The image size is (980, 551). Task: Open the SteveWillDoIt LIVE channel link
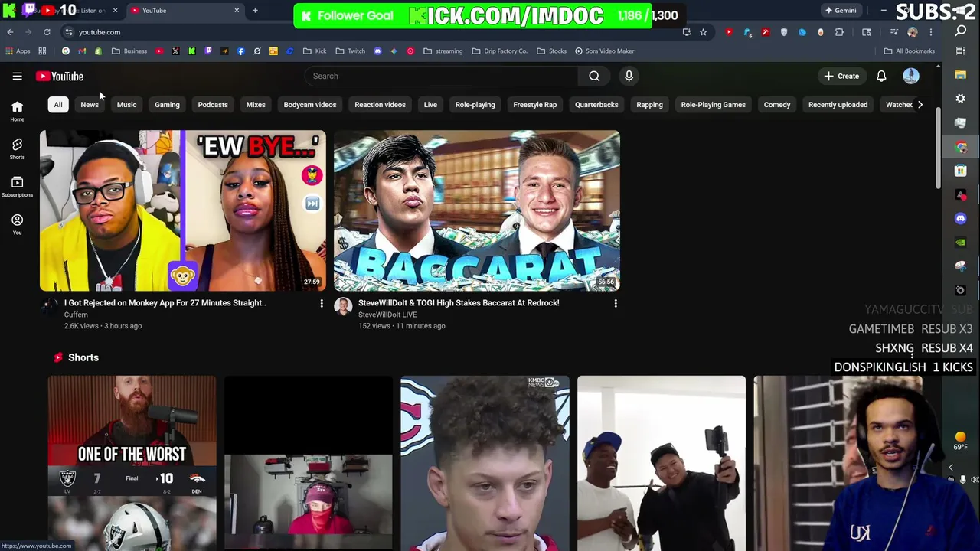387,315
